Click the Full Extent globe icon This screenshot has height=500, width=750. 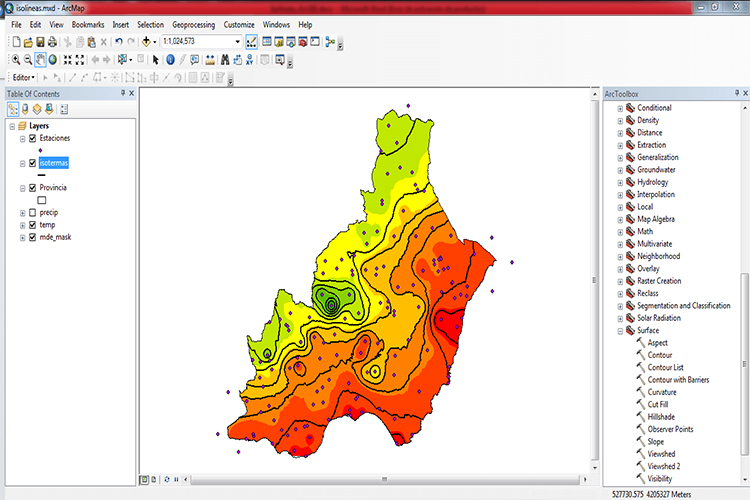pyautogui.click(x=54, y=60)
